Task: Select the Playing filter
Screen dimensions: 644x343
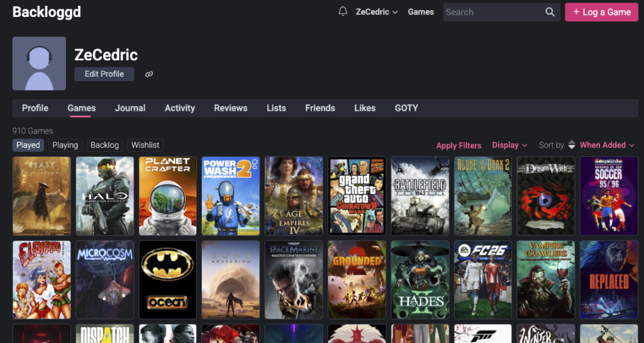Action: point(65,145)
